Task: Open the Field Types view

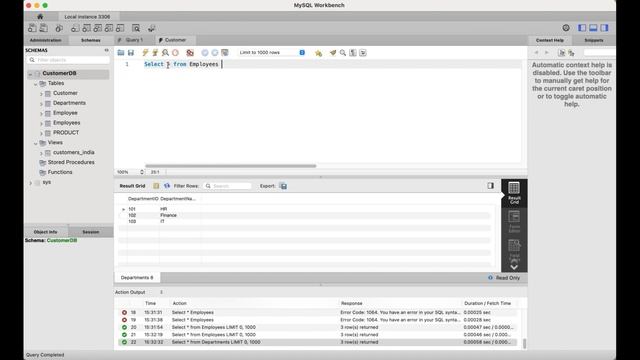Action: click(x=514, y=250)
